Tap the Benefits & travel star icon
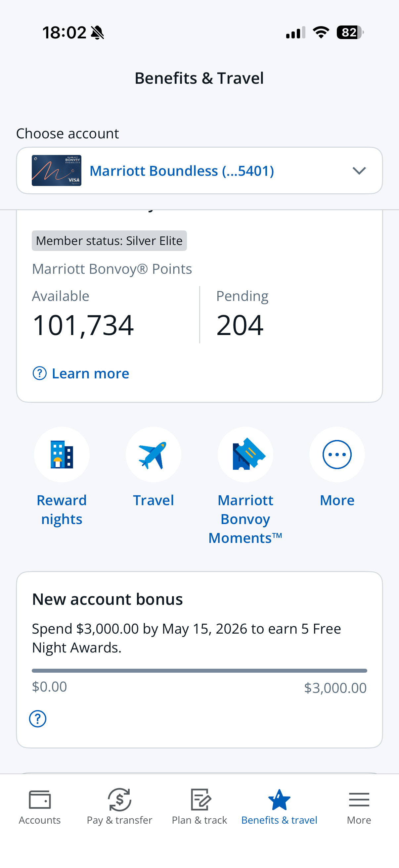This screenshot has height=868, width=399. (279, 799)
